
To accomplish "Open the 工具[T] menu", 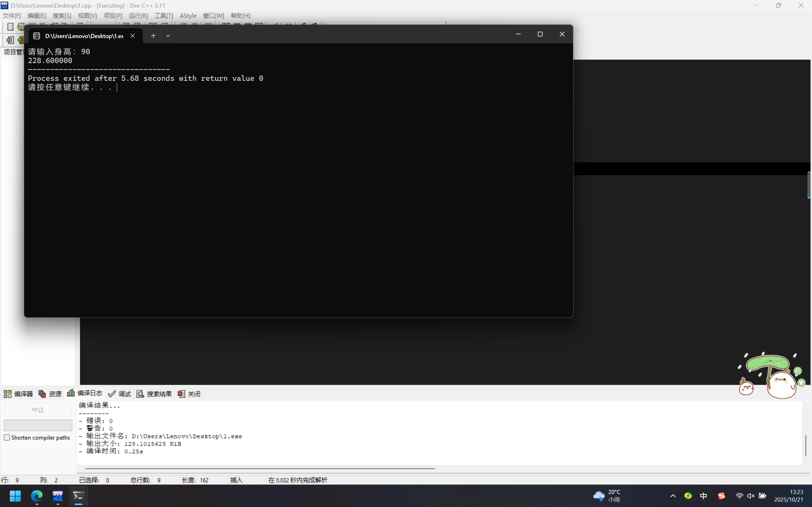I will (x=164, y=16).
